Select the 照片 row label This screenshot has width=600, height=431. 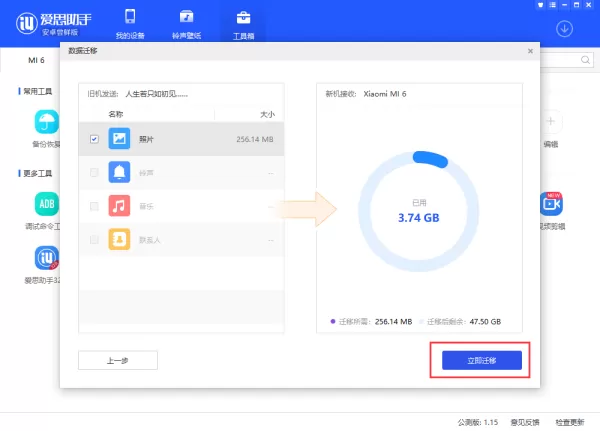click(x=146, y=139)
